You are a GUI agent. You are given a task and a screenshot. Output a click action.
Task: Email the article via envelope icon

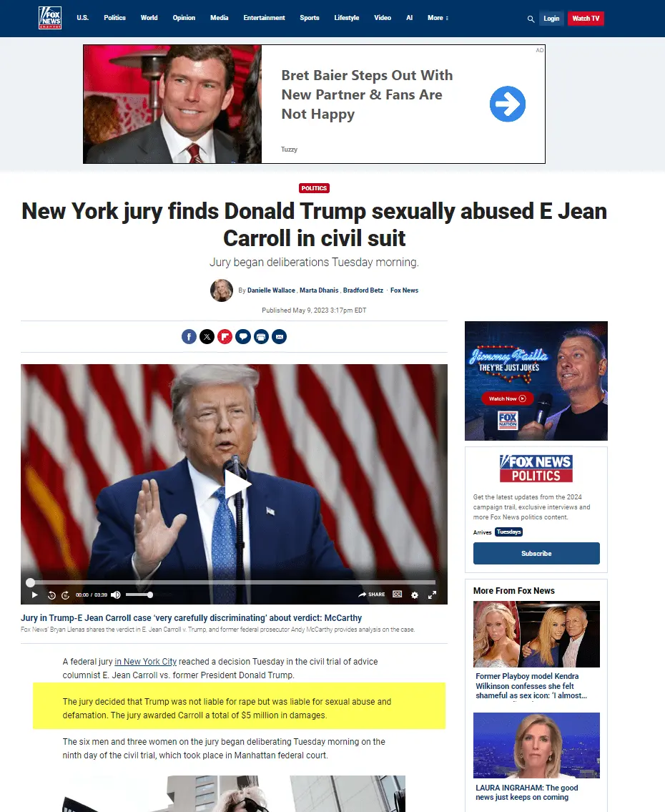coord(280,337)
